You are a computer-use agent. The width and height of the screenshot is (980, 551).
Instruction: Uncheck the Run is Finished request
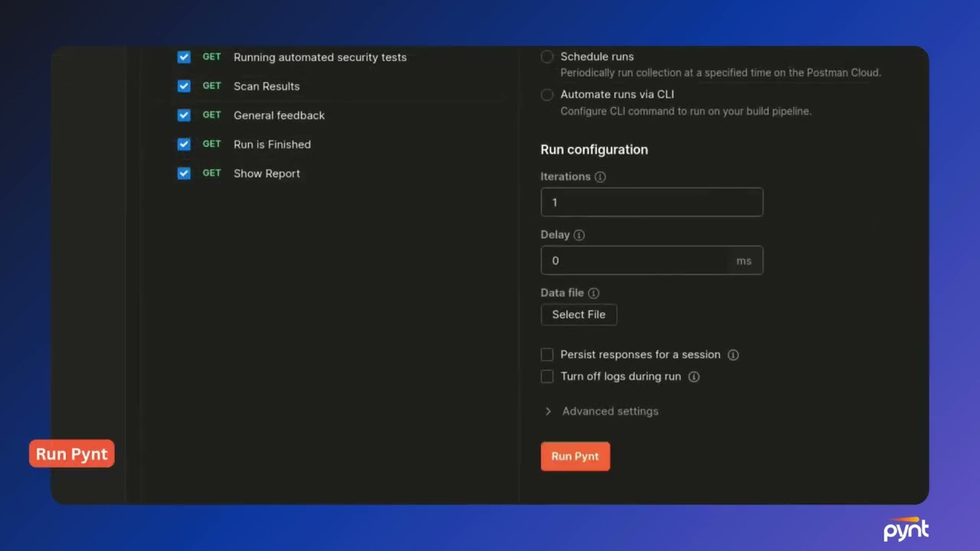click(184, 145)
